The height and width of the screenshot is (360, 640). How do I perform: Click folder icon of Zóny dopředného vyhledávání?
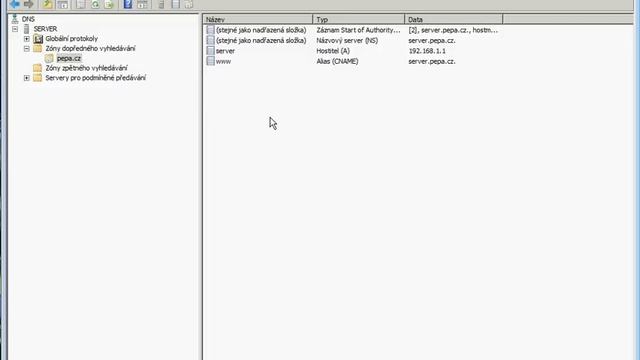point(38,48)
